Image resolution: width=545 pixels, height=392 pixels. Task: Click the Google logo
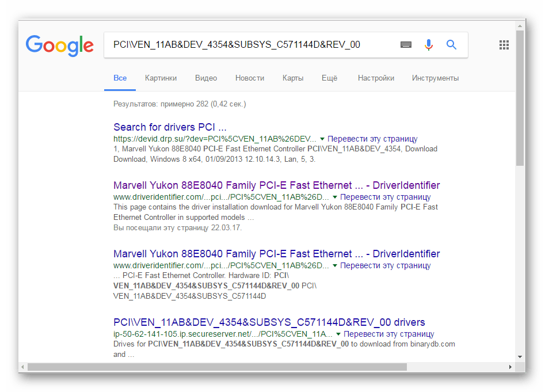pos(59,45)
